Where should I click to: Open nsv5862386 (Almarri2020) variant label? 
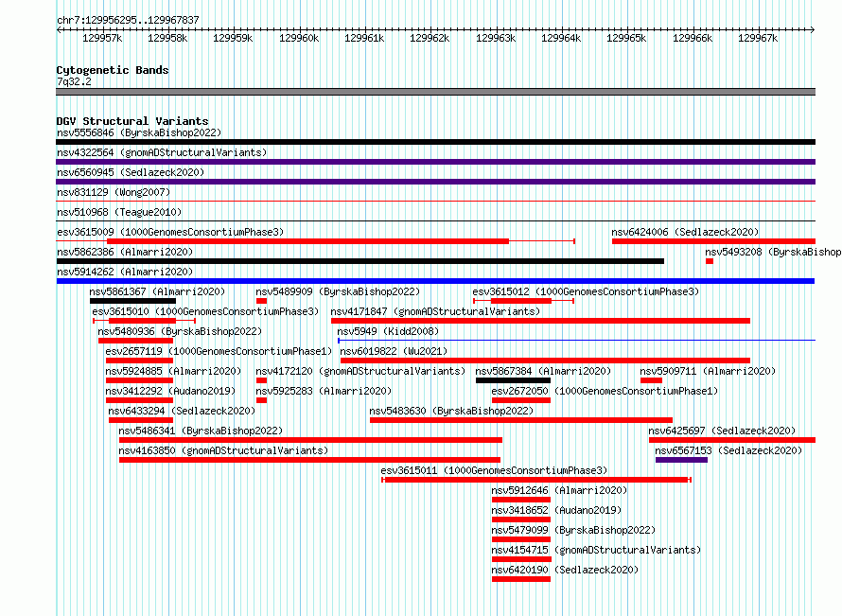coord(125,252)
